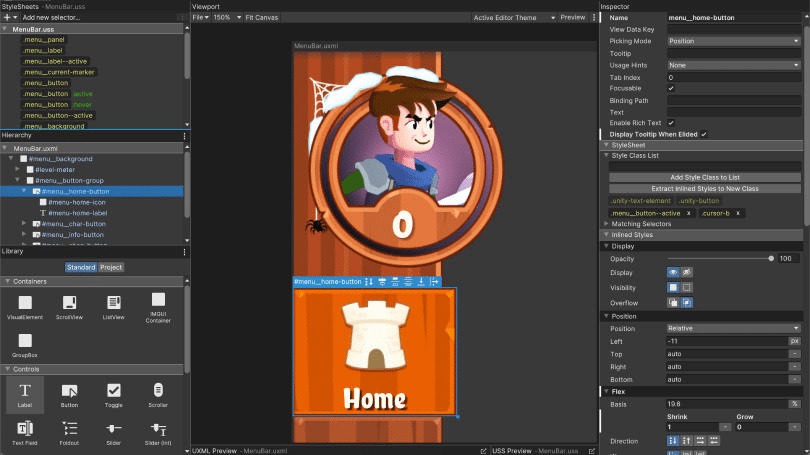
Task: Click the GroupBox container icon
Action: 25,342
